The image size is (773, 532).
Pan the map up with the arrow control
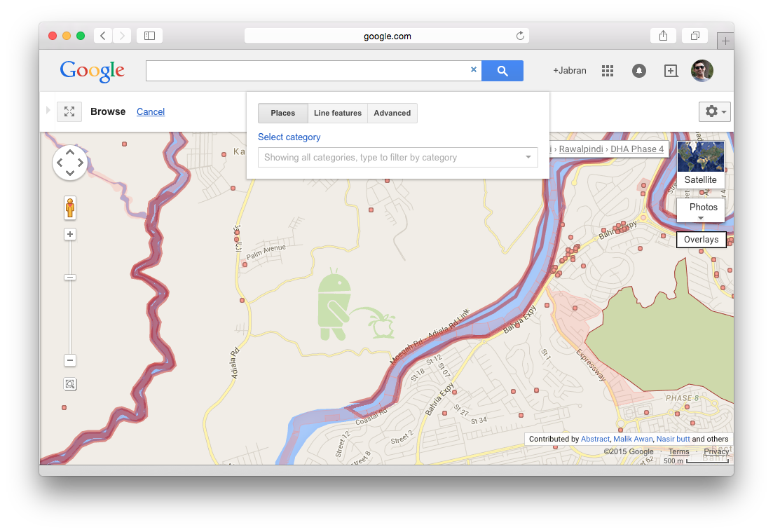pyautogui.click(x=70, y=152)
